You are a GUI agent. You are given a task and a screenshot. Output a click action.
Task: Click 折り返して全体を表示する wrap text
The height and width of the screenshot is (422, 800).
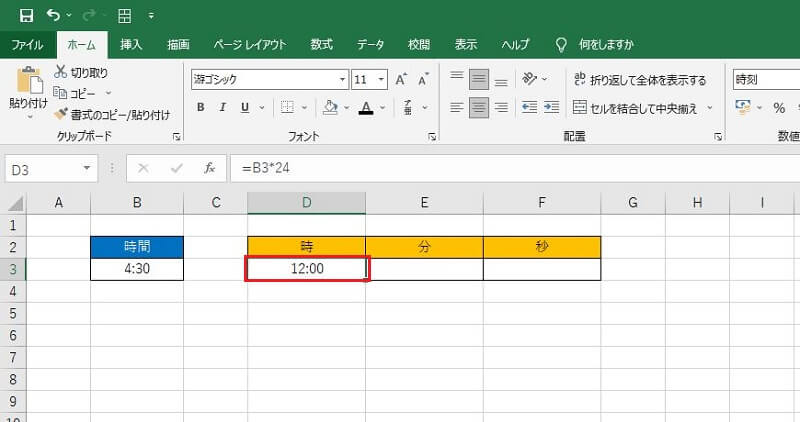pos(640,80)
